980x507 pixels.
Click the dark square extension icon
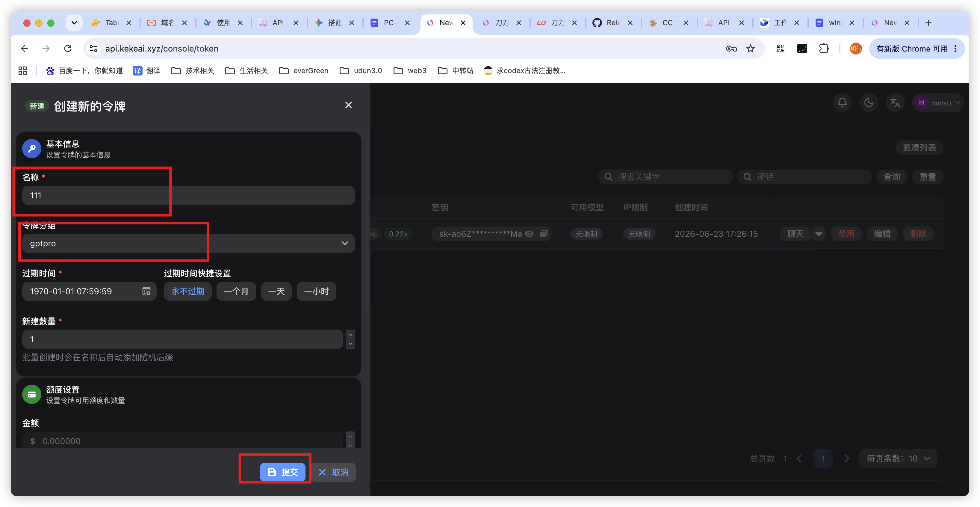point(802,49)
